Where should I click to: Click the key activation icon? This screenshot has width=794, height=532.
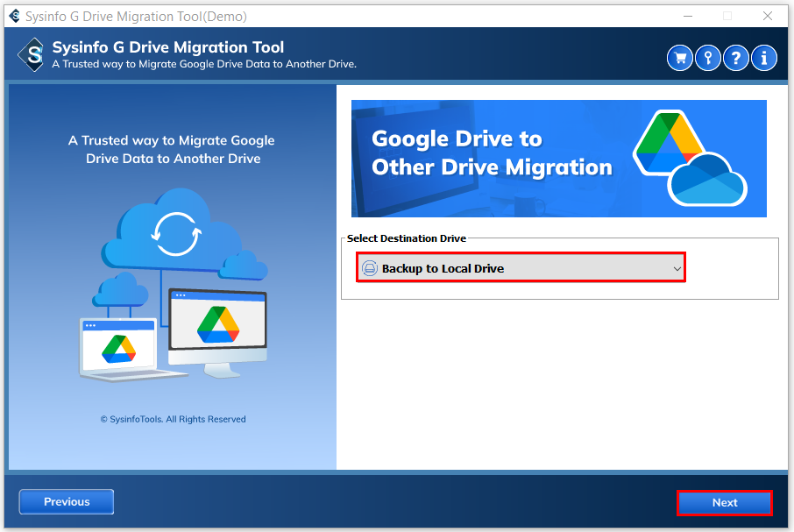tap(708, 58)
